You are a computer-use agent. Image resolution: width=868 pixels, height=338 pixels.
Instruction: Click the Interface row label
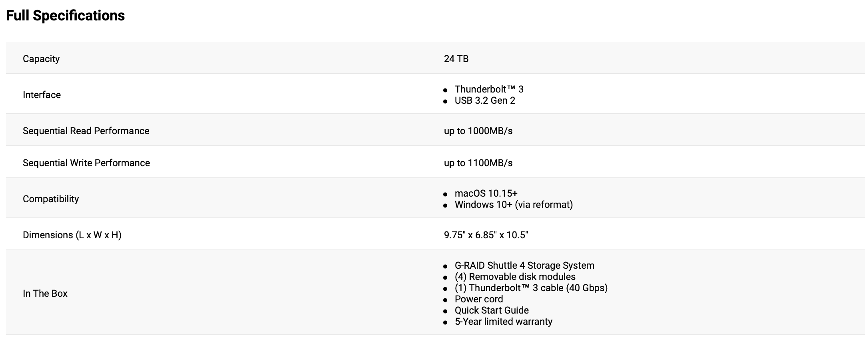tap(42, 95)
